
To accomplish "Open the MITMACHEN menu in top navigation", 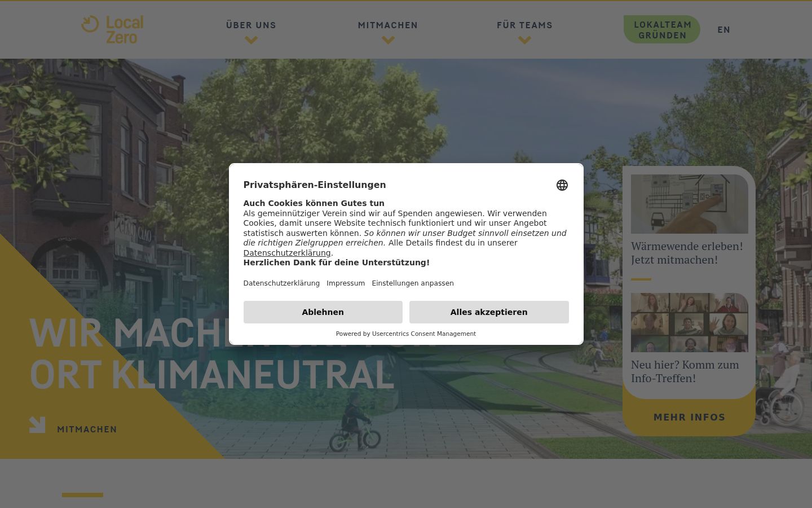I will pos(388,25).
